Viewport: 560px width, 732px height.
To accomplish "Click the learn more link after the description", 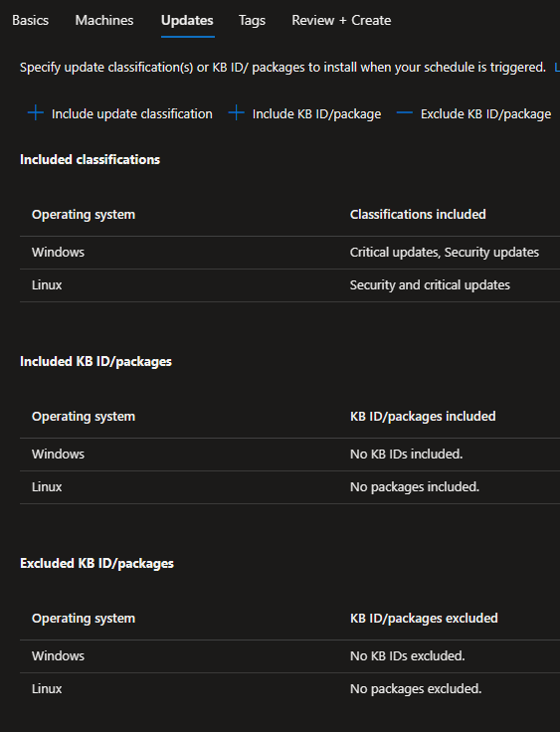I will (x=557, y=68).
